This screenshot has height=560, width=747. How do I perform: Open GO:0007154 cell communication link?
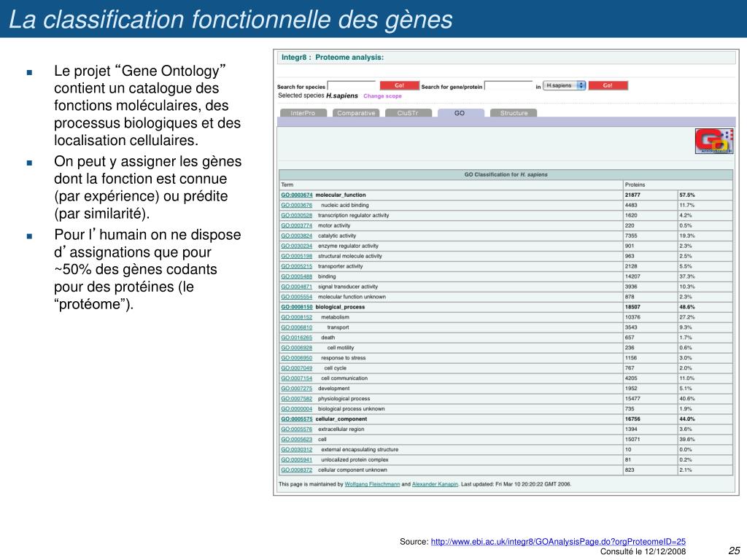click(x=297, y=378)
